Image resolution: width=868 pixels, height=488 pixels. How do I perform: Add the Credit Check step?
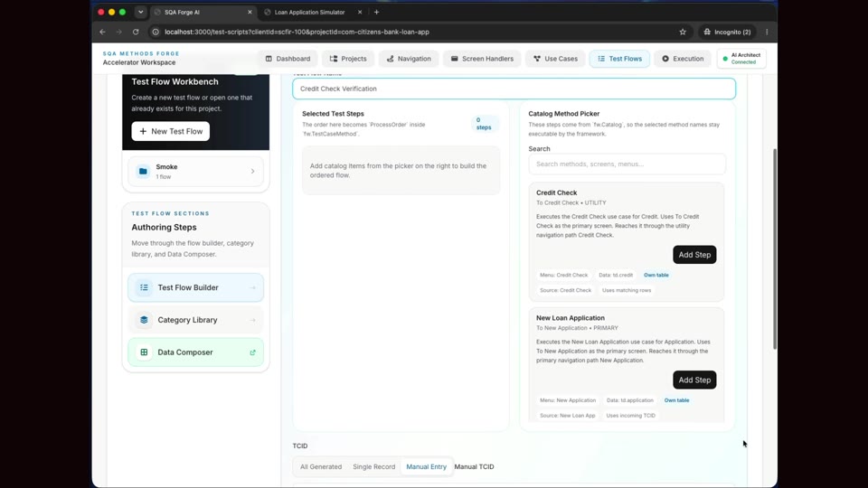pos(694,255)
